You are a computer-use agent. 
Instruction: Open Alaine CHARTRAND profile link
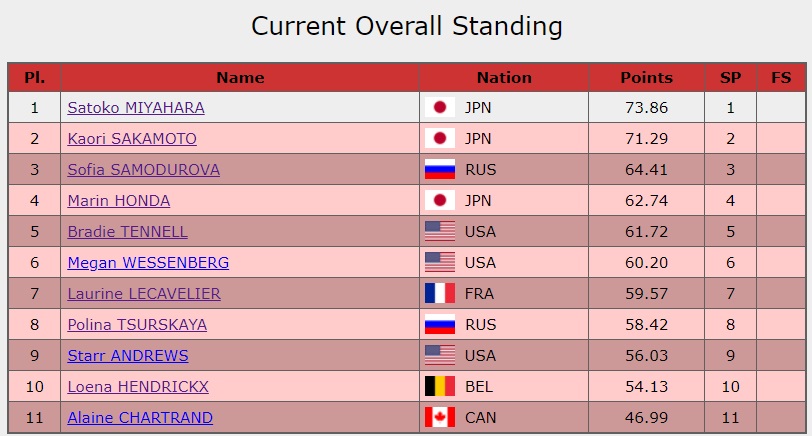tap(140, 418)
